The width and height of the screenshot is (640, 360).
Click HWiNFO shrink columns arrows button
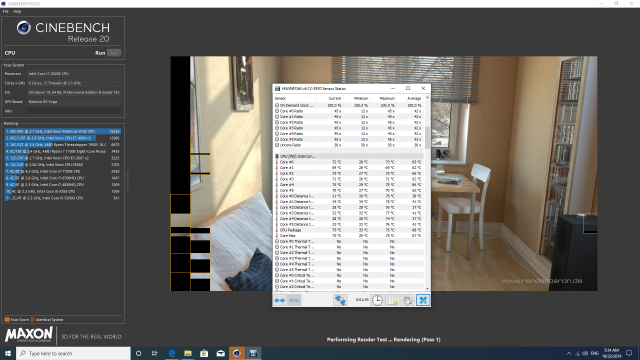click(x=294, y=300)
